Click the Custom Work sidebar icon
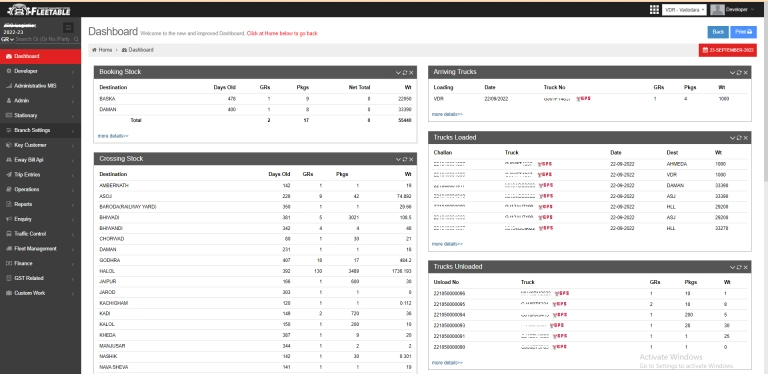Viewport: 768px width, 374px height. [9, 293]
